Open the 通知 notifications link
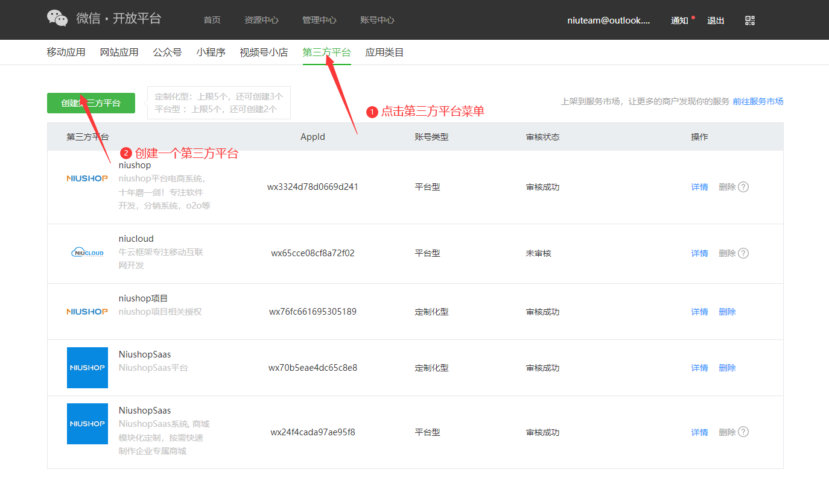This screenshot has height=504, width=829. pos(679,20)
